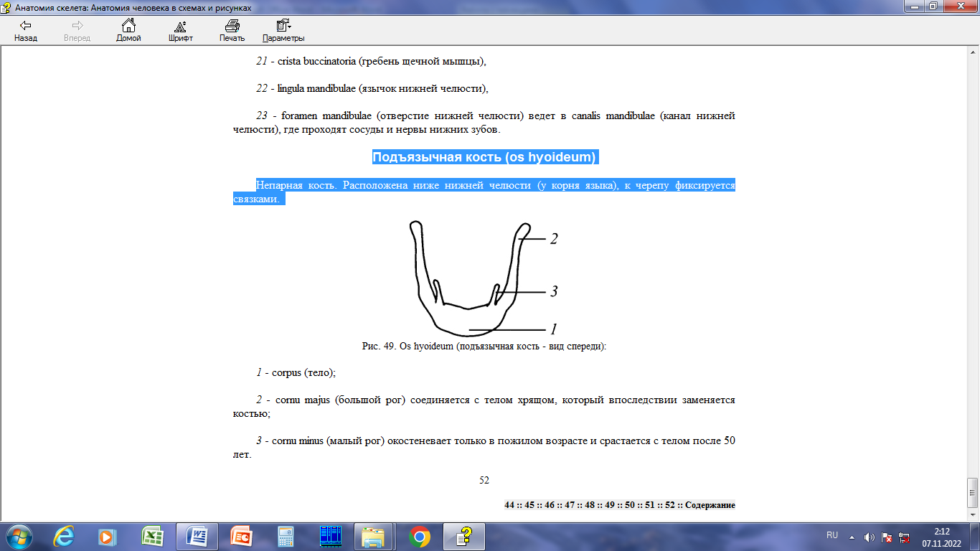Print the page with Печать
980x551 pixels.
pyautogui.click(x=232, y=31)
